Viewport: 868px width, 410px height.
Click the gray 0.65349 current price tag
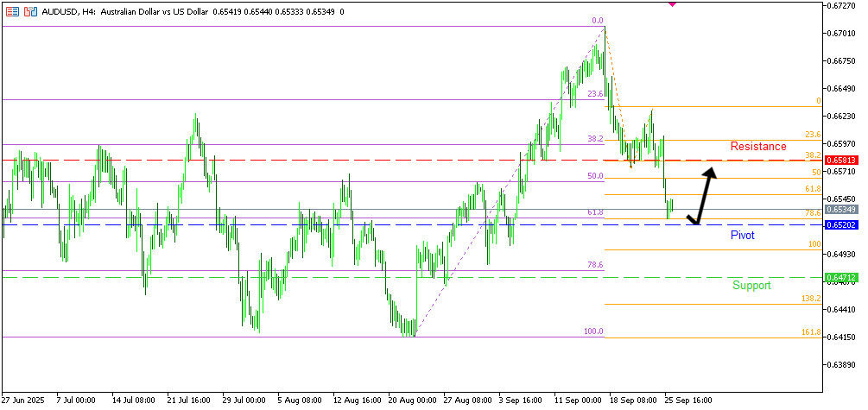(x=840, y=209)
